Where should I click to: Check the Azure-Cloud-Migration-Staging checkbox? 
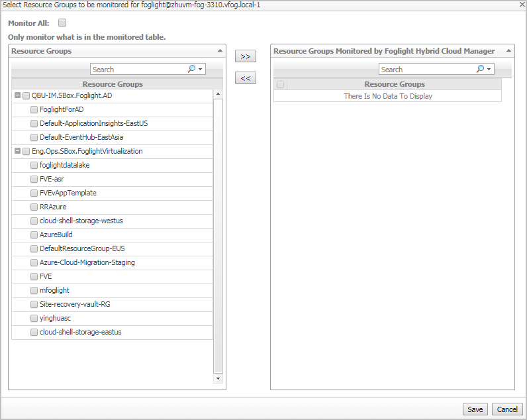click(34, 262)
